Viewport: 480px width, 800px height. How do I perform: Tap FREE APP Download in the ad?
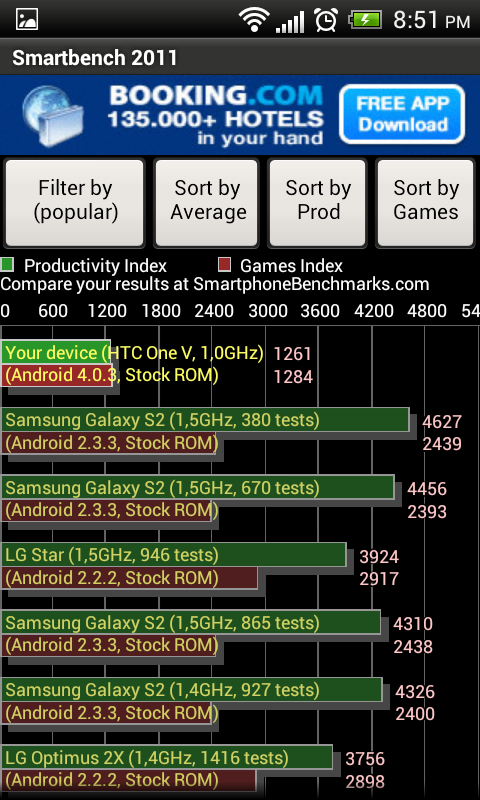click(402, 114)
